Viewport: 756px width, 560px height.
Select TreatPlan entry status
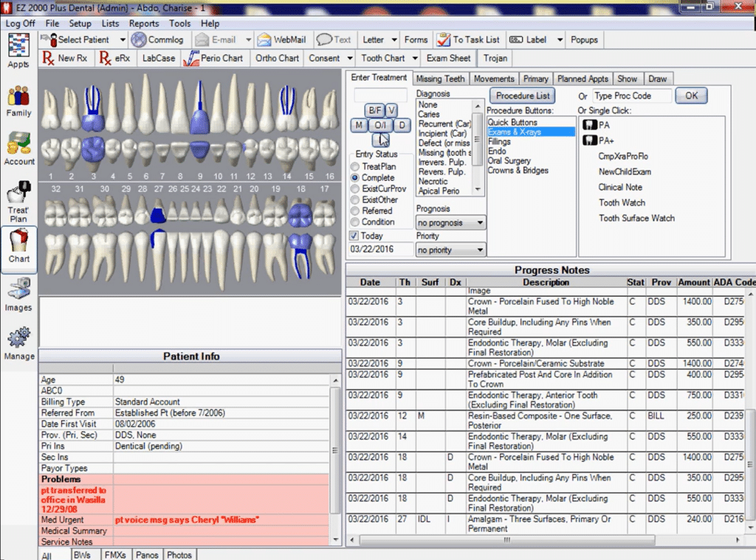pos(355,166)
